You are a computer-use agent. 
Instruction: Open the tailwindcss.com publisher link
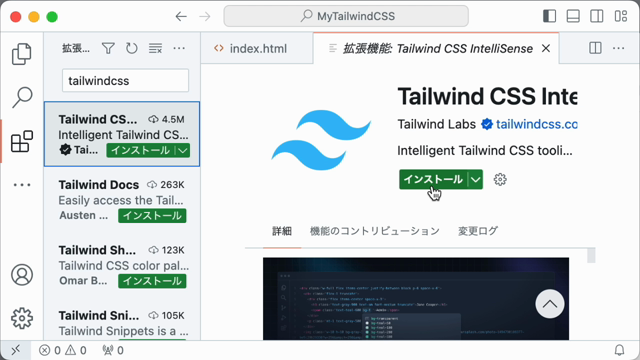coord(537,124)
